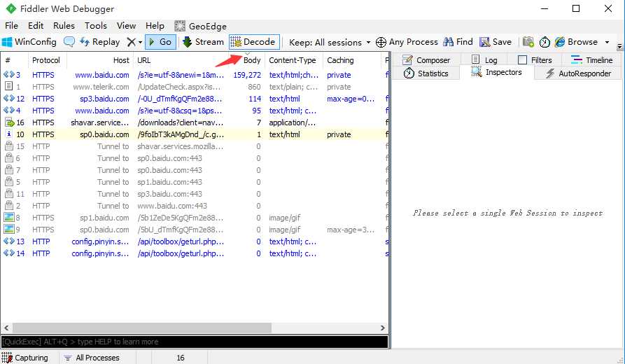Switch to the Inspectors tab
Screen dimensions: 625x364
click(x=497, y=72)
